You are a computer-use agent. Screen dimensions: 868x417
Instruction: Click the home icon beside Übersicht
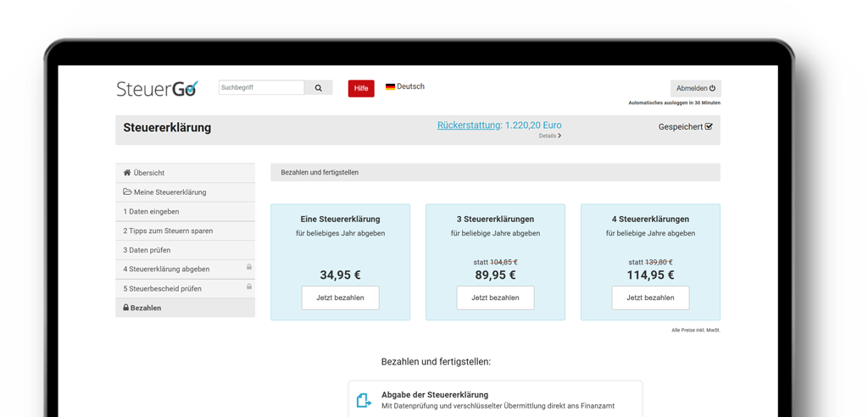(x=127, y=173)
